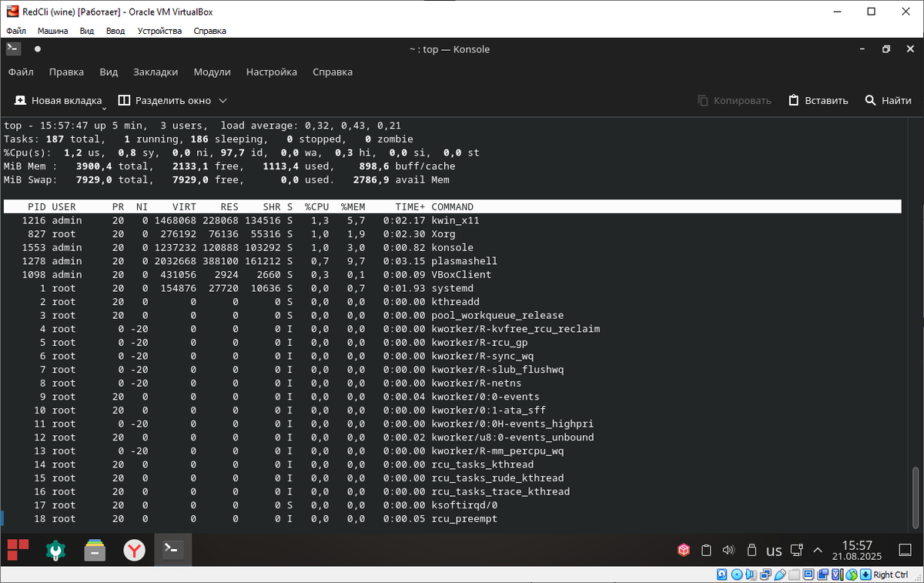This screenshot has width=924, height=583.
Task: Open VirtualBox 'Ввод' menu
Action: (x=115, y=31)
